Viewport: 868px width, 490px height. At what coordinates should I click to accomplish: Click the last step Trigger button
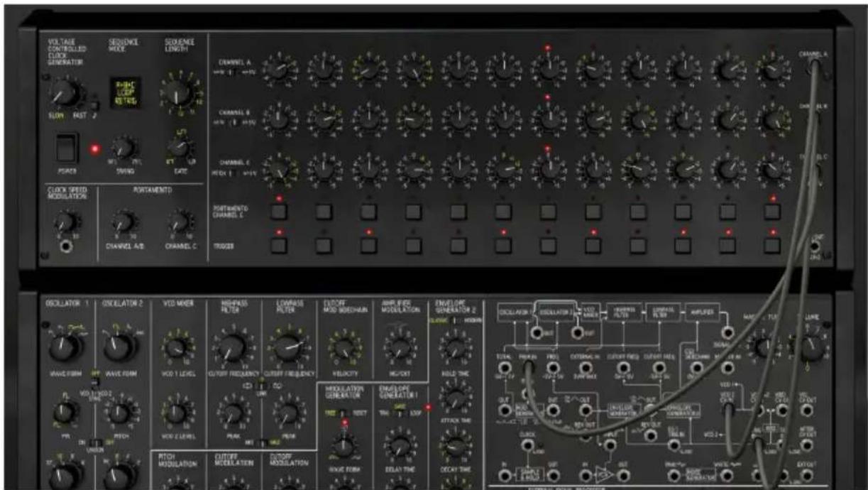point(772,246)
